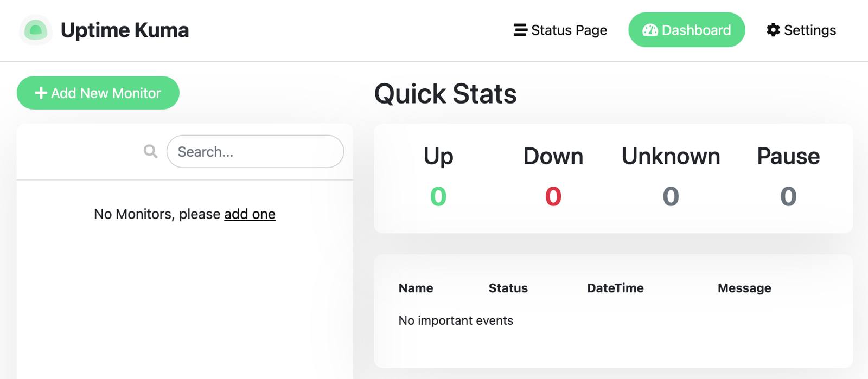The width and height of the screenshot is (868, 379).
Task: Click the DateTime column header
Action: pyautogui.click(x=615, y=288)
